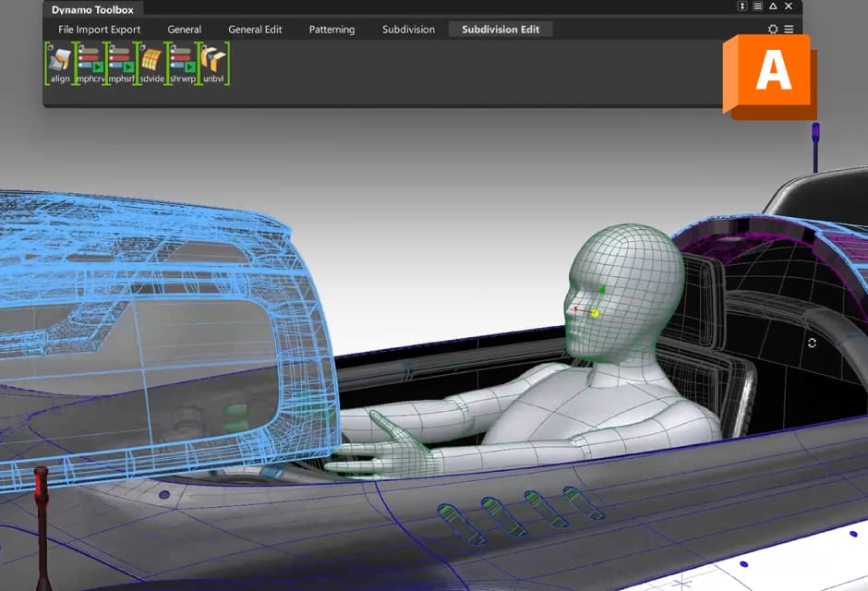The image size is (868, 591).
Task: Open the hamburger menu next to the gear
Action: [790, 29]
